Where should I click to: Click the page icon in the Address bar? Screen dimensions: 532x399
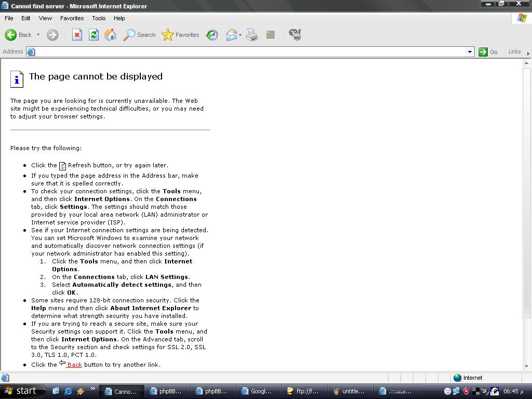31,51
